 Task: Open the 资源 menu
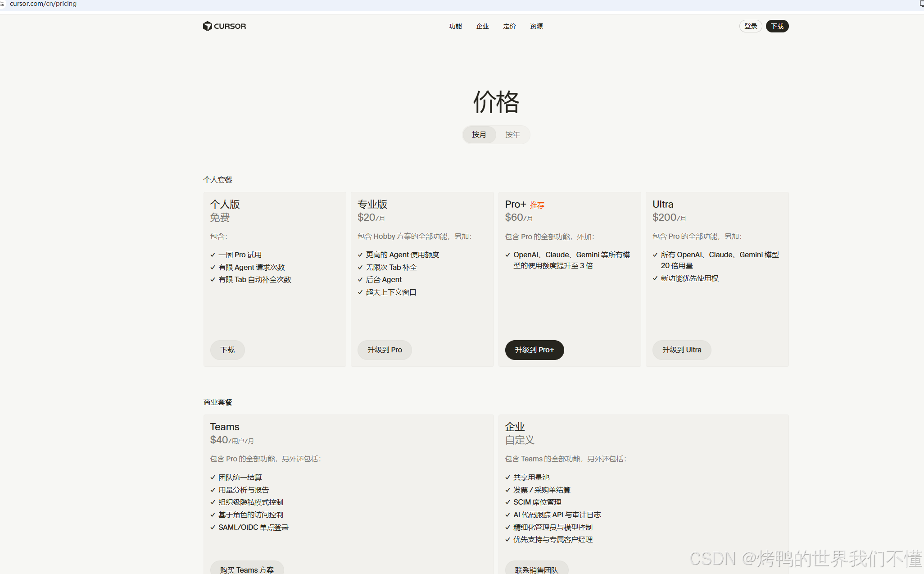[536, 26]
